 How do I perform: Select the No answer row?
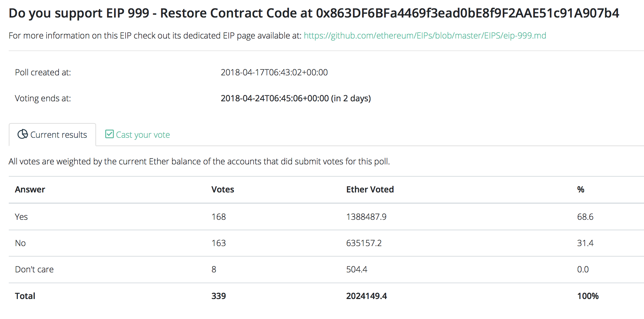(x=326, y=243)
